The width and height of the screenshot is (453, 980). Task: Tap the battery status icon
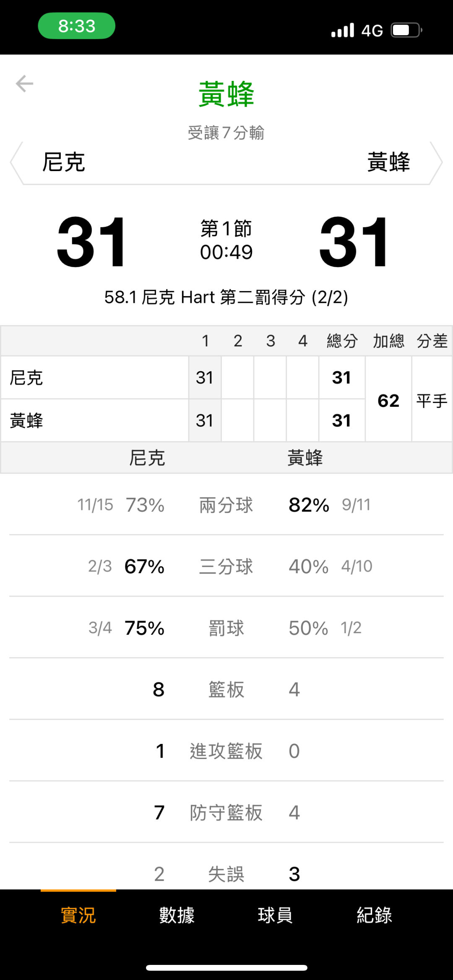point(406,30)
